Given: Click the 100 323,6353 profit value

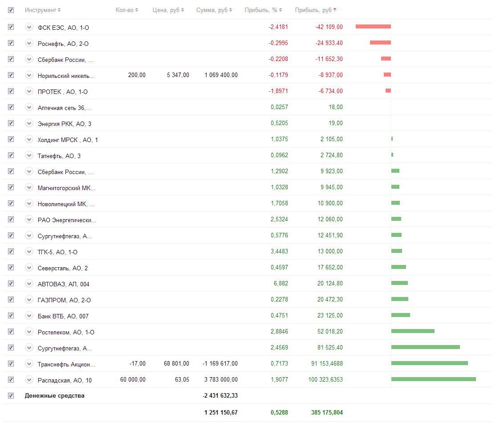Looking at the screenshot, I should 325,380.
